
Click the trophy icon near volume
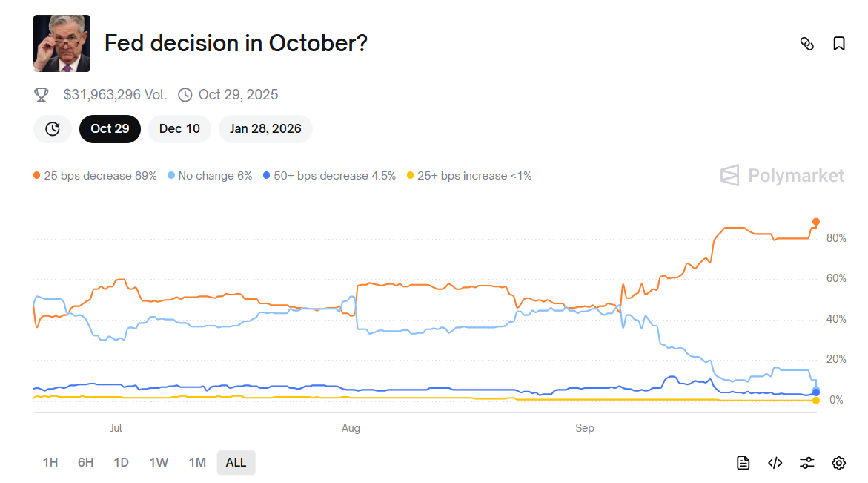click(42, 95)
